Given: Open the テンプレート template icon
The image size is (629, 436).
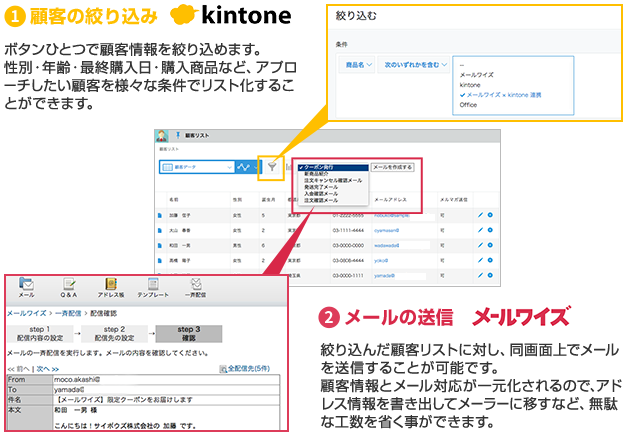Looking at the screenshot, I should pos(154,285).
